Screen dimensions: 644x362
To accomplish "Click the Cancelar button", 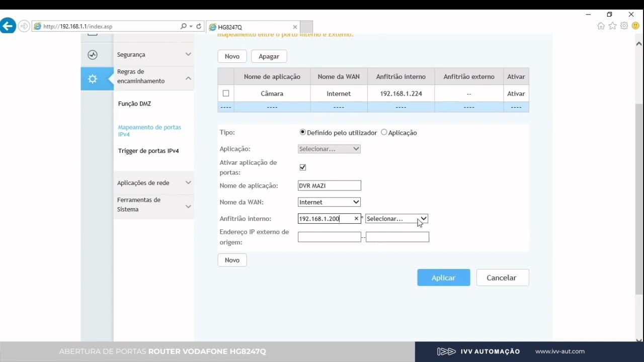I will [502, 278].
